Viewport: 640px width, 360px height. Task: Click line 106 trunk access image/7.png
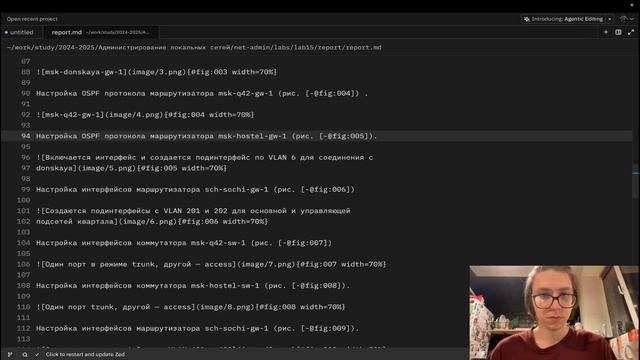[x=211, y=264]
